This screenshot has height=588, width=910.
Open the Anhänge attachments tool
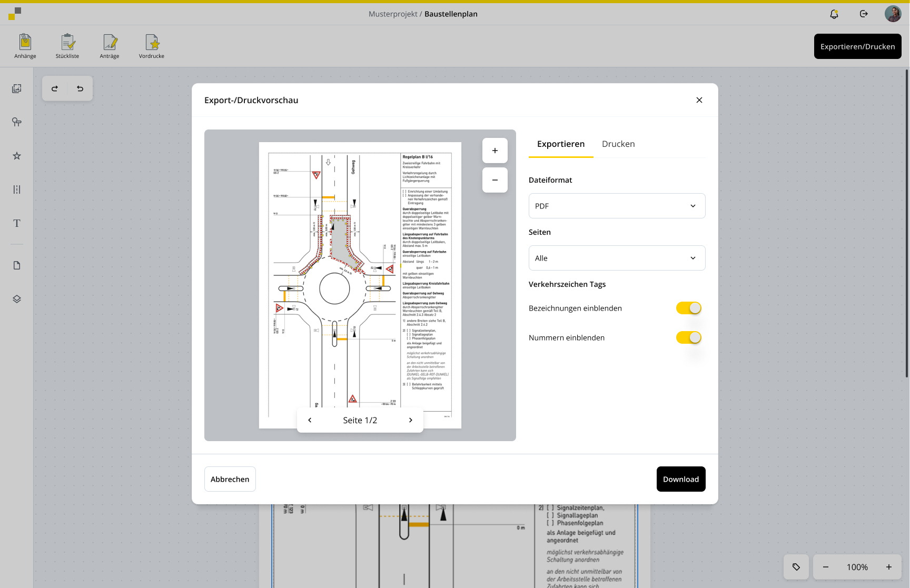point(25,46)
